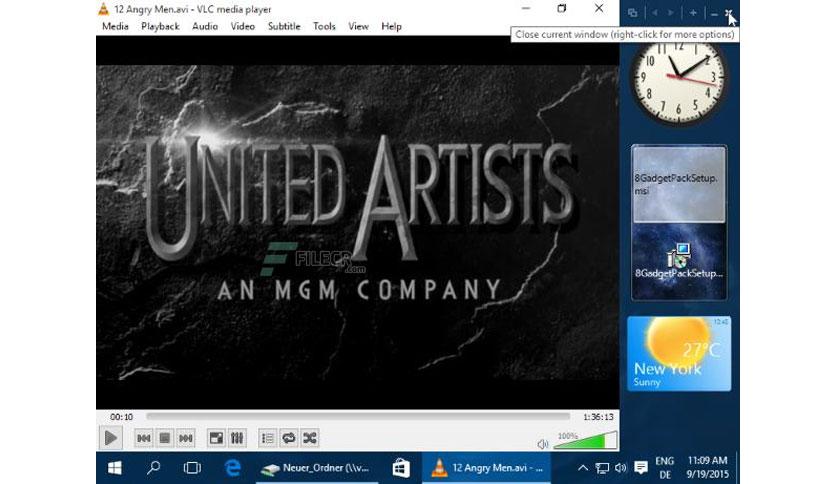Image resolution: width=836 pixels, height=484 pixels.
Task: Add a gadget with sidebar plus icon
Action: (x=693, y=13)
